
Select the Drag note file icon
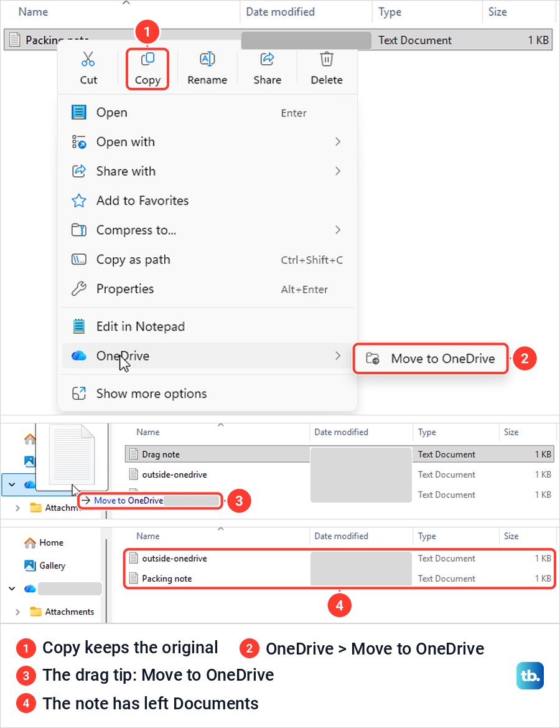pos(134,454)
